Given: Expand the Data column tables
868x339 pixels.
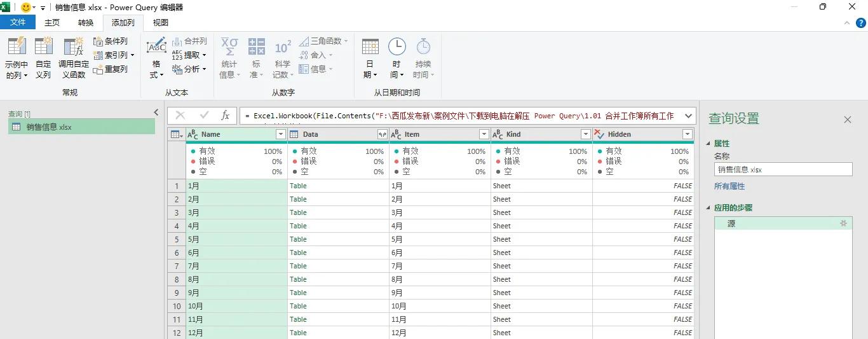Looking at the screenshot, I should pyautogui.click(x=383, y=134).
